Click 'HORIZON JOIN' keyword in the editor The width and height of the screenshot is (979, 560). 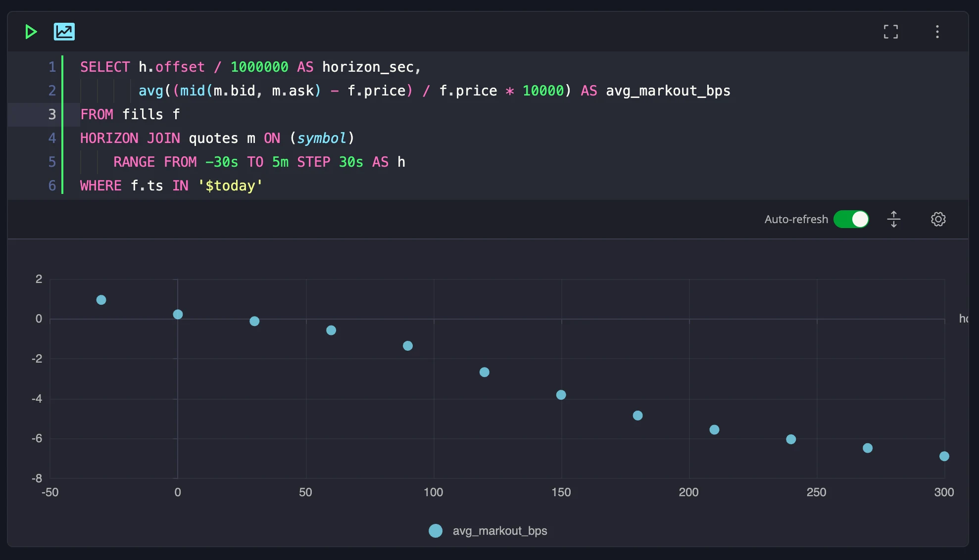[x=130, y=138]
